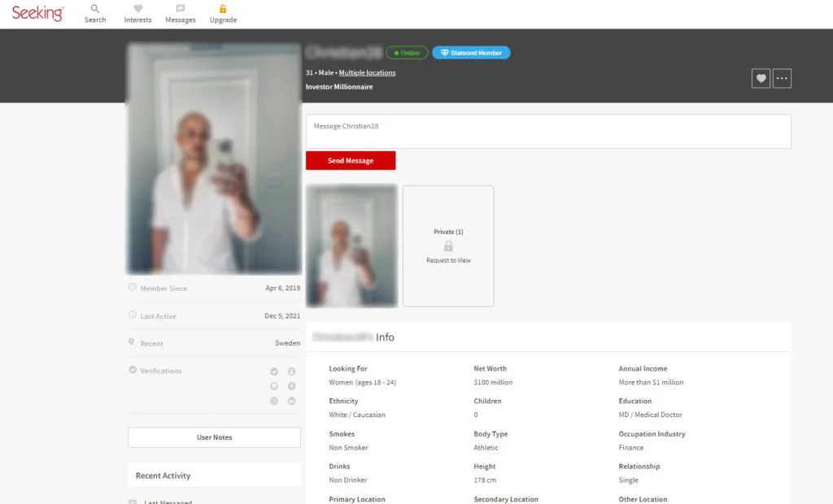Click the lock icon on the private photo card

(x=448, y=245)
